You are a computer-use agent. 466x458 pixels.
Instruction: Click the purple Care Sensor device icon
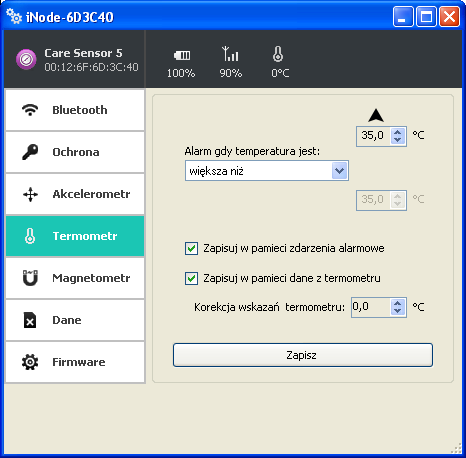tap(26, 59)
